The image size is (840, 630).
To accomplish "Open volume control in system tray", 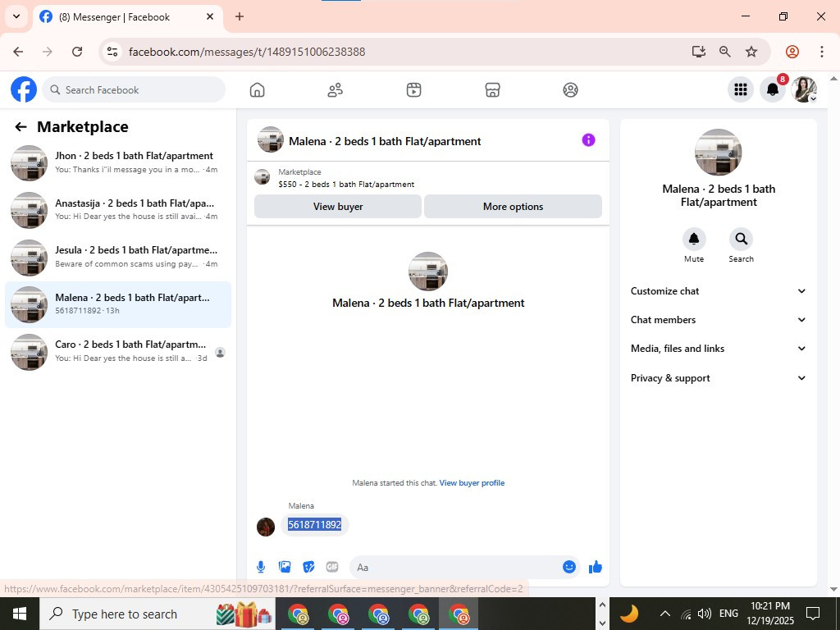I will [705, 614].
